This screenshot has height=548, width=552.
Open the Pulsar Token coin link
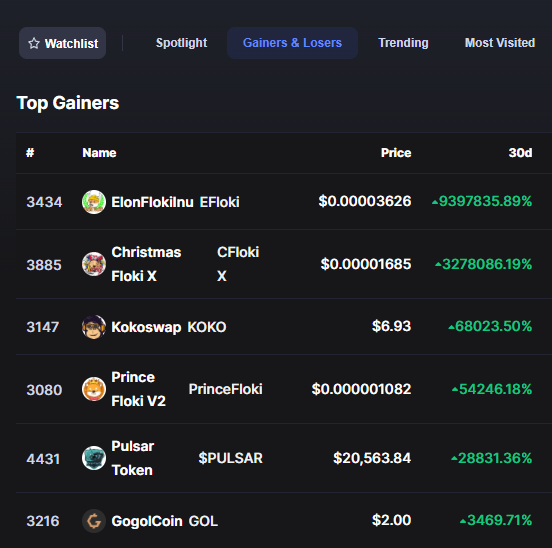click(133, 458)
